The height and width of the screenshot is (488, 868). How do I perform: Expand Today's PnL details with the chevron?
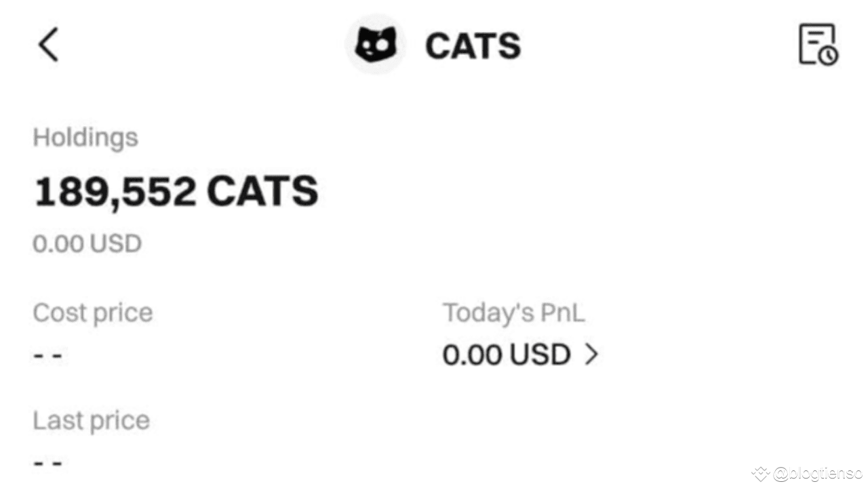592,354
